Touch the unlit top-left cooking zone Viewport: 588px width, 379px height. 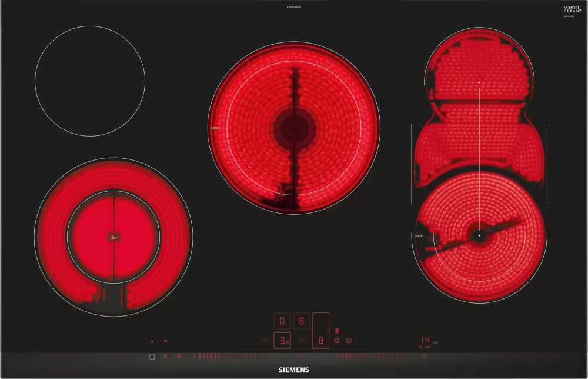click(x=90, y=81)
